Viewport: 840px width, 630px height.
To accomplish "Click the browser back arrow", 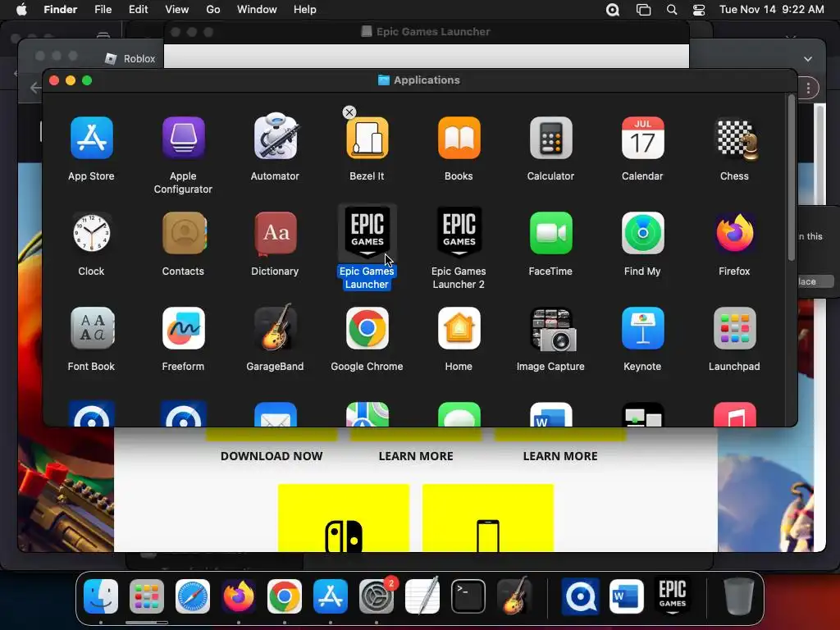I will (35, 87).
